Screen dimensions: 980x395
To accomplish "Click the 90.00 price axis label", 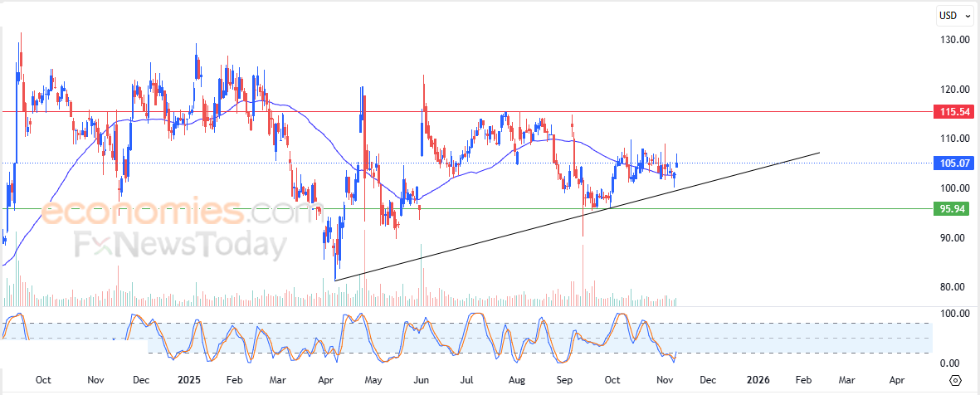I will click(x=953, y=237).
